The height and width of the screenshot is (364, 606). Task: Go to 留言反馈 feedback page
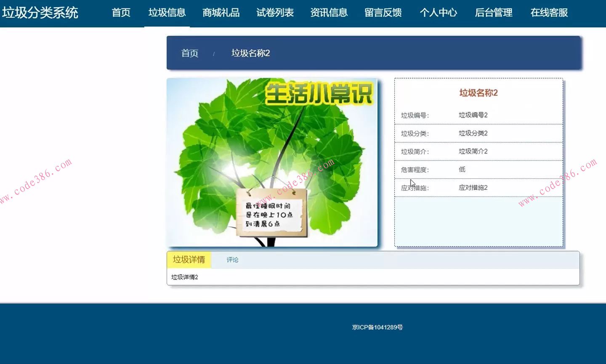[x=383, y=13]
